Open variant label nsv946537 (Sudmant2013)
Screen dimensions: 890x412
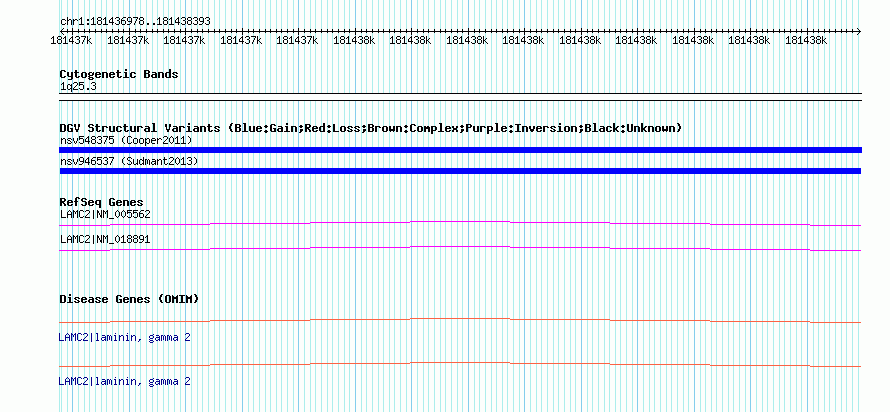point(129,162)
